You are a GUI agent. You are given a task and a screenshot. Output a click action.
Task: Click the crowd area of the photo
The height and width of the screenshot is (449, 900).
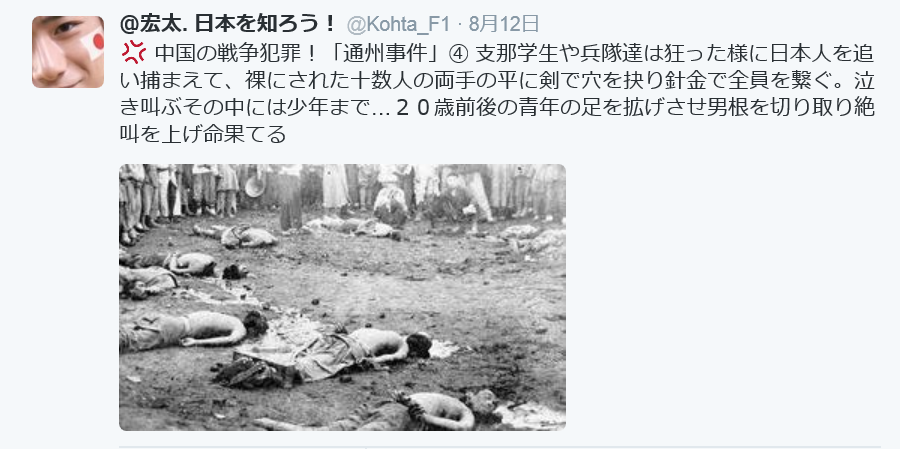(342, 192)
